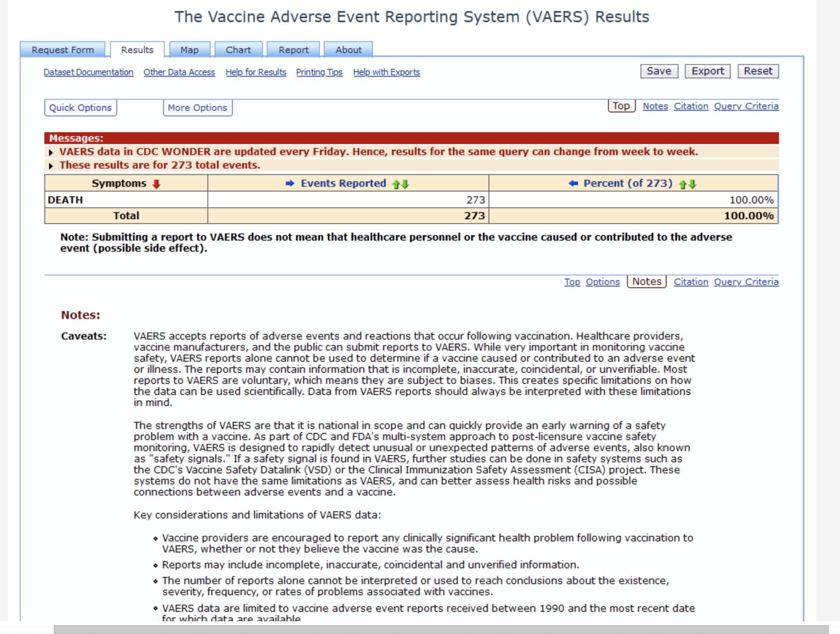Click the 273 value in DEATH row
The image size is (840, 634).
(475, 200)
